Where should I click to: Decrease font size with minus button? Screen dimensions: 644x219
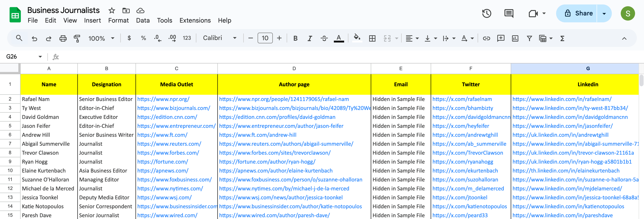(250, 38)
